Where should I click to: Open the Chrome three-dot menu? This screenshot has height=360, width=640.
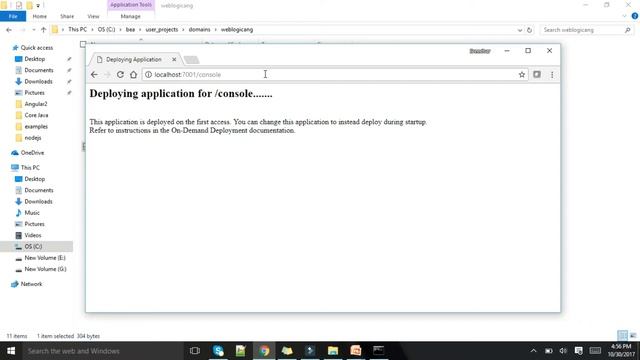(x=552, y=75)
